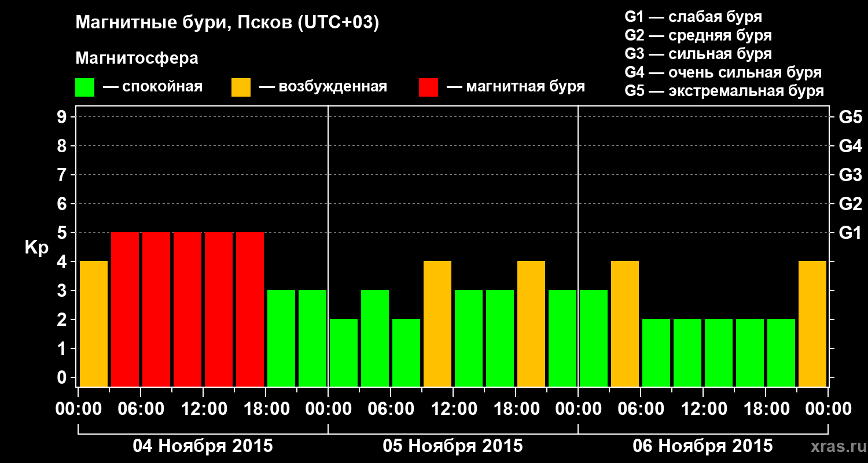The width and height of the screenshot is (868, 463).
Task: Click the green 21:00–00:00 bar on 04 November
Action: pos(312,339)
